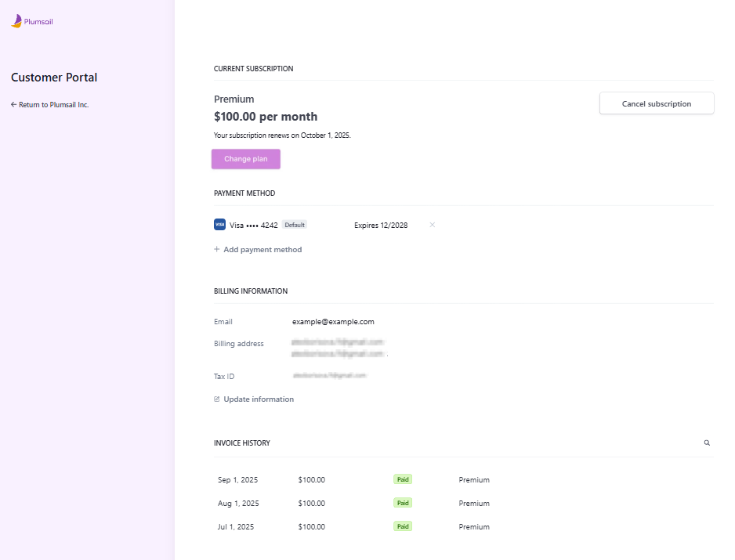Click the plus icon to add payment
The height and width of the screenshot is (560, 735).
(217, 250)
